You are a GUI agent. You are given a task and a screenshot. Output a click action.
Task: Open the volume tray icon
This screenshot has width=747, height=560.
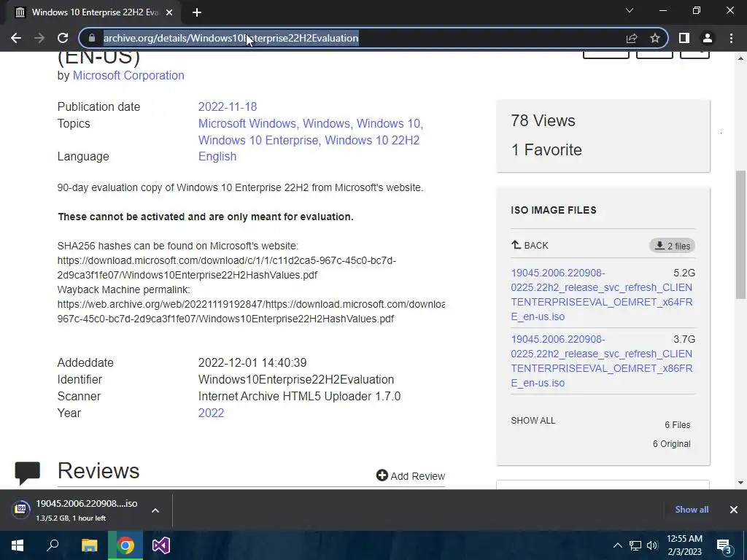(652, 545)
